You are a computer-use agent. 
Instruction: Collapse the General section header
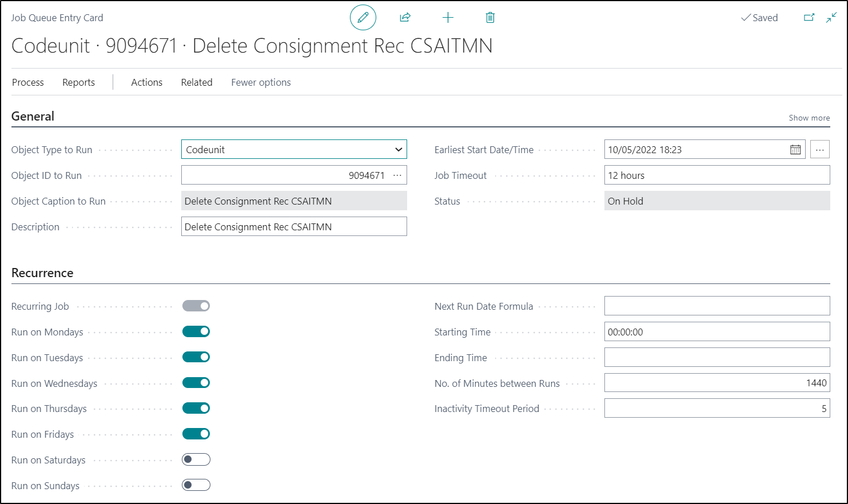pos(33,116)
